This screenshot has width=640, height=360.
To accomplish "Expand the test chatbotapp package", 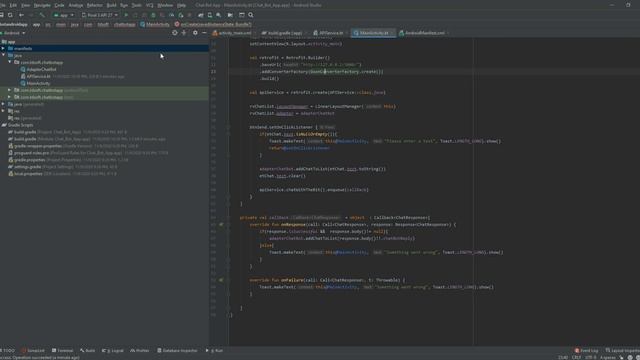I will [x=10, y=97].
